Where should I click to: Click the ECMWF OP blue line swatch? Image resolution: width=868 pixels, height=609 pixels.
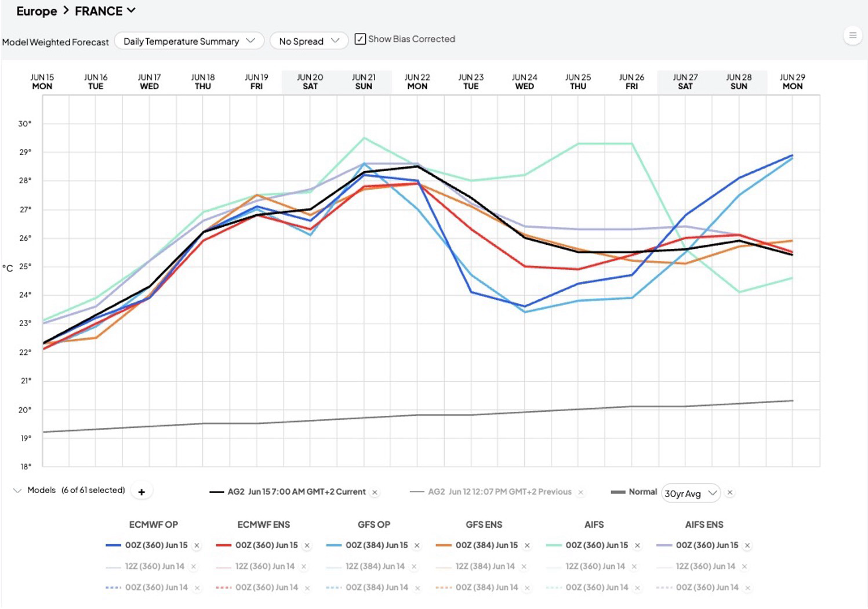(113, 545)
